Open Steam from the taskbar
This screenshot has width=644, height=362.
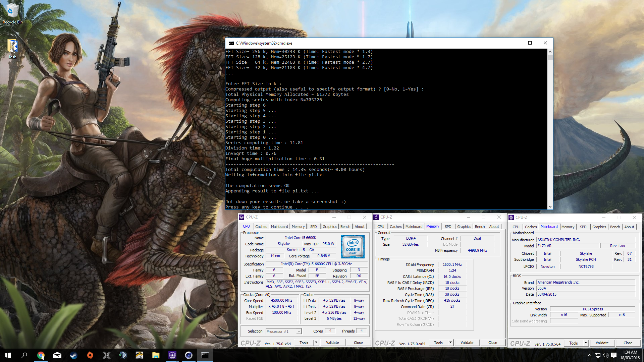click(74, 355)
